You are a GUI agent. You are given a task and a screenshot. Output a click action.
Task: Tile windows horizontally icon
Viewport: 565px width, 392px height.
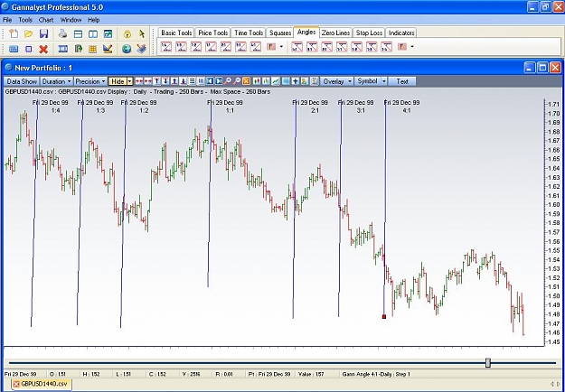click(78, 33)
